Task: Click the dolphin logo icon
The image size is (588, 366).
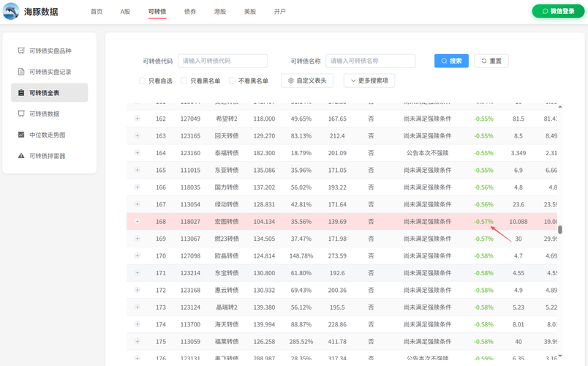Action: 11,12
